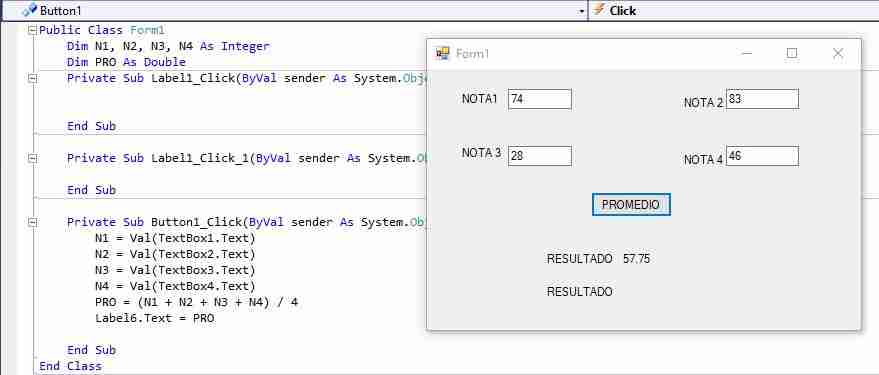Click the 'PRO = (N1 + N2 + N3 + N4) / 4' line
This screenshot has width=879, height=375.
(196, 303)
